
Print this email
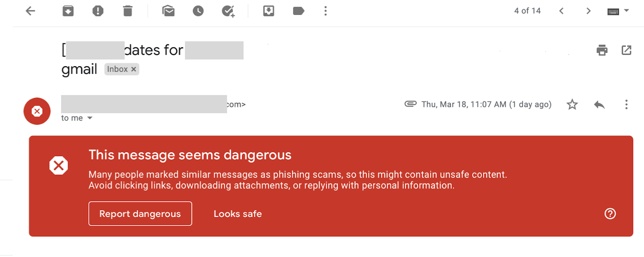coord(602,50)
